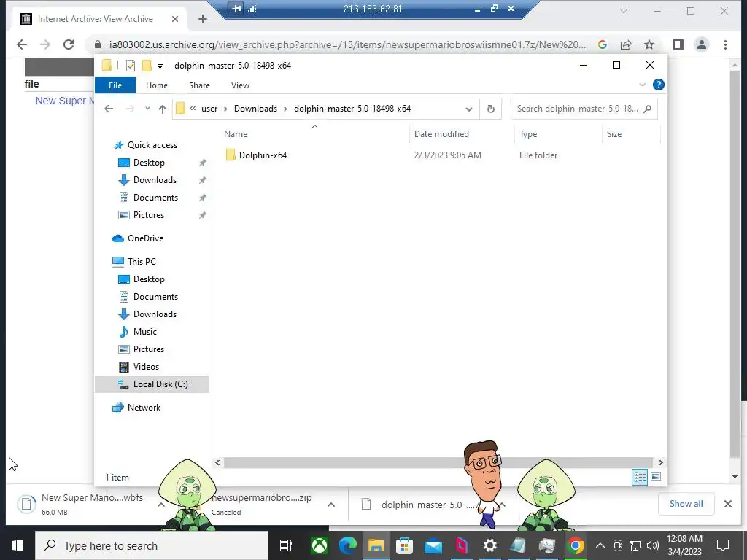Open Customize Quick Access Toolbar dropdown

point(160,66)
